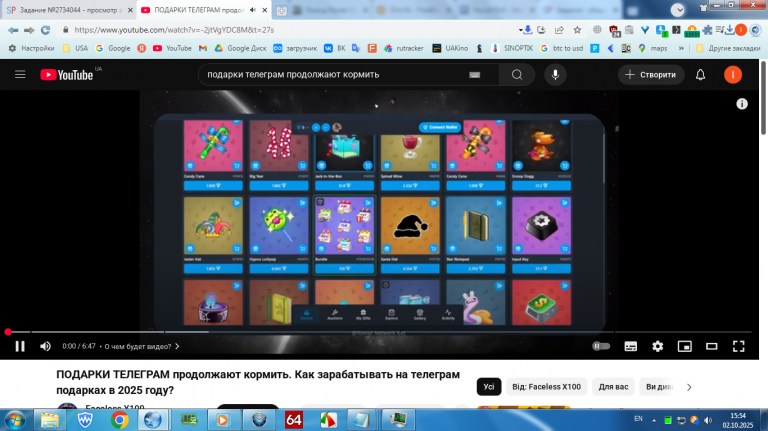
Task: Bookmark this page with the star
Action: tap(577, 30)
